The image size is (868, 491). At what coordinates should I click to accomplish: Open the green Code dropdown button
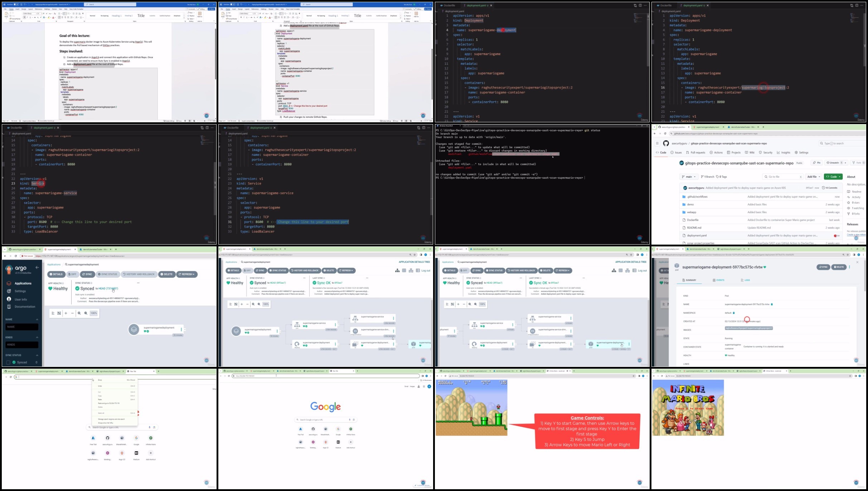point(833,177)
